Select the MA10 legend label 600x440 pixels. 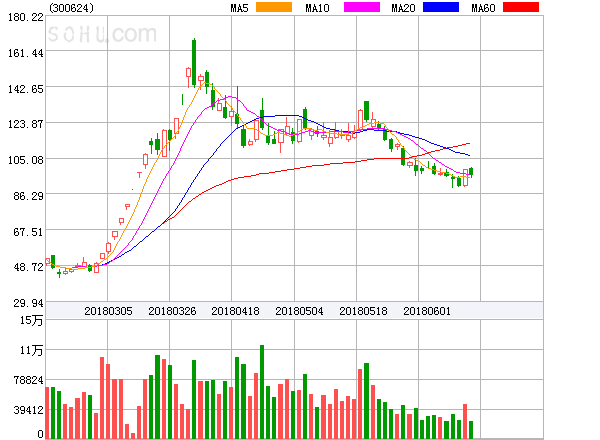coord(317,8)
